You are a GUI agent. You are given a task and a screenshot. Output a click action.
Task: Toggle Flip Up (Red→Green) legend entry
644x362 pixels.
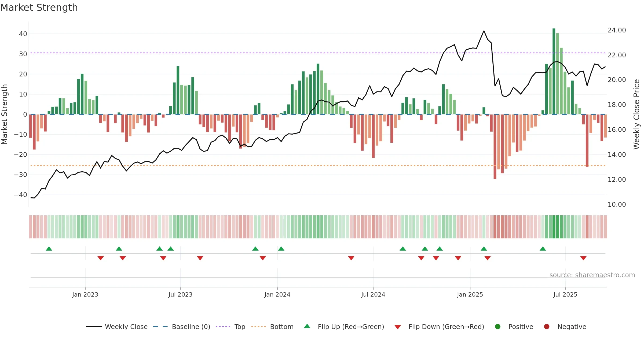click(344, 327)
